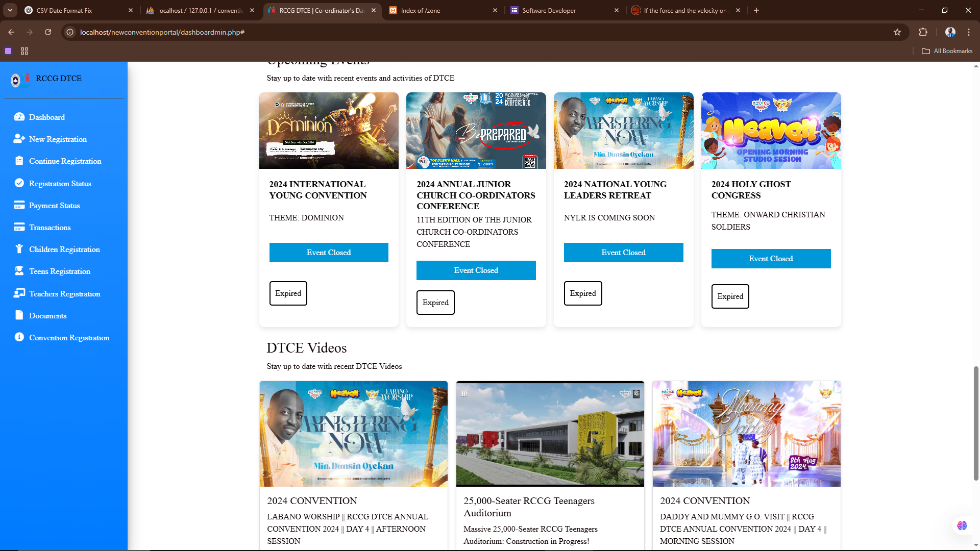Image resolution: width=980 pixels, height=551 pixels.
Task: Click the Children Registration child icon
Action: pos(19,249)
